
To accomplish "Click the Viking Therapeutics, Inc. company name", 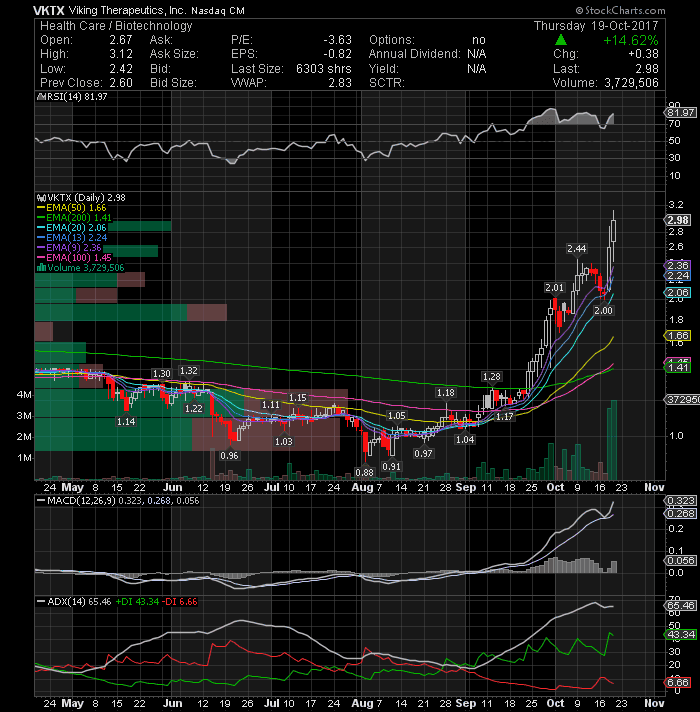I will pos(127,10).
